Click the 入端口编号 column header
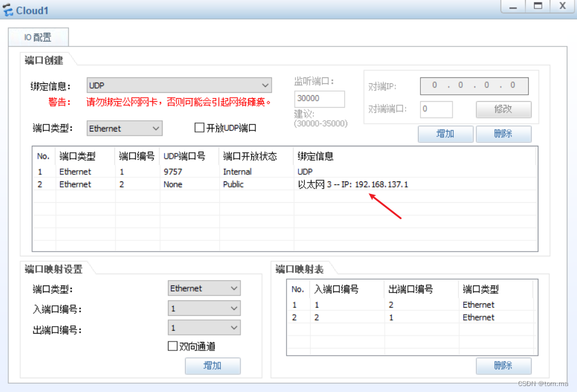This screenshot has width=577, height=392. (347, 290)
